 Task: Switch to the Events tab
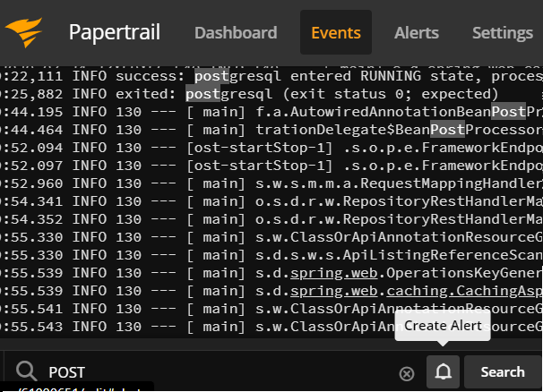[x=336, y=32]
